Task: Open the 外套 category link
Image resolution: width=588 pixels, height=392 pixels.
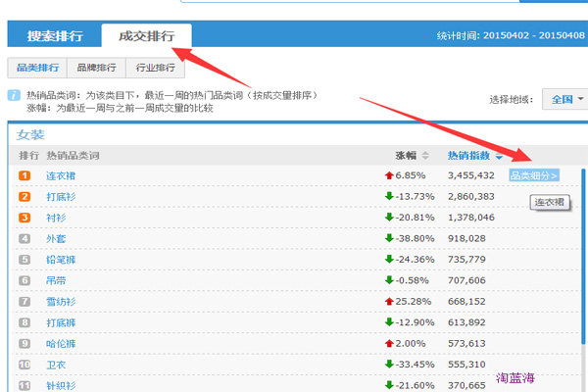Action: 56,238
